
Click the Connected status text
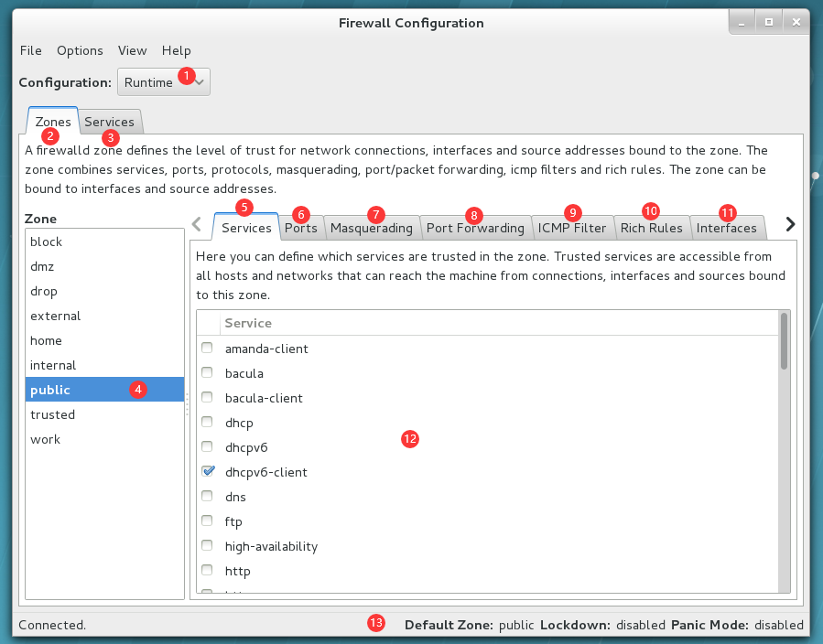(x=52, y=625)
